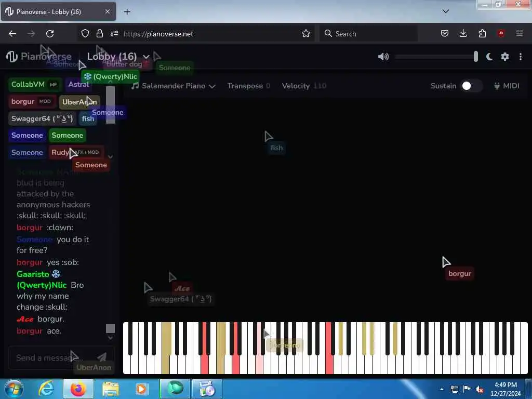
Task: Reload the pianoverse.net page
Action: point(50,34)
